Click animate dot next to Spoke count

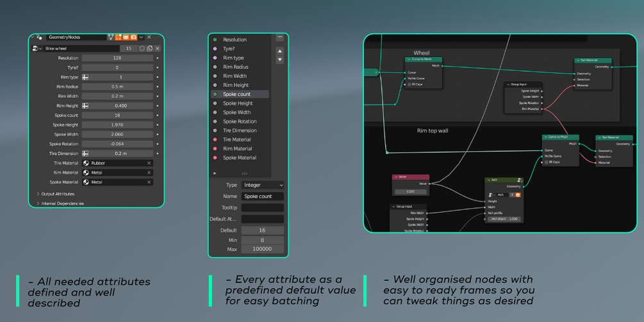coord(158,115)
